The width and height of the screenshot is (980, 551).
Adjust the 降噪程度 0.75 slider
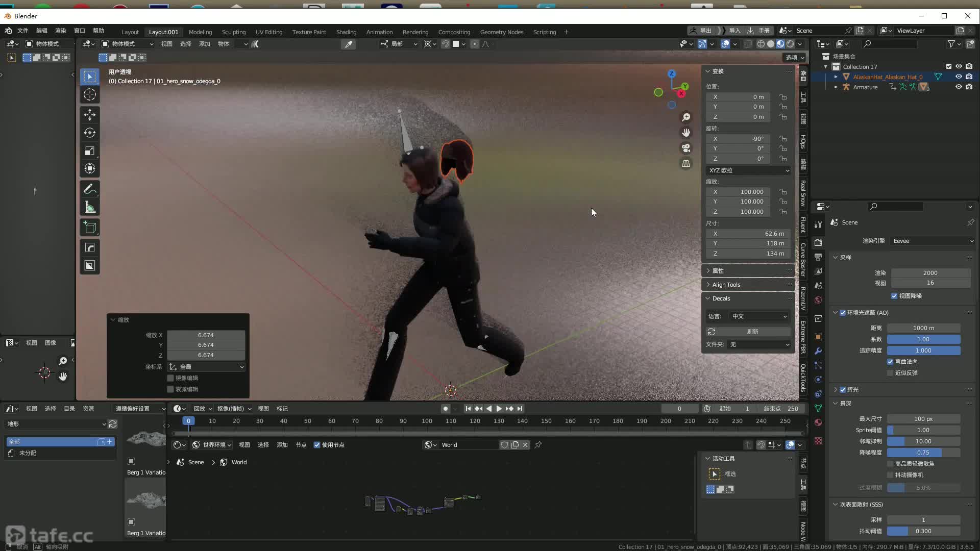click(x=923, y=453)
